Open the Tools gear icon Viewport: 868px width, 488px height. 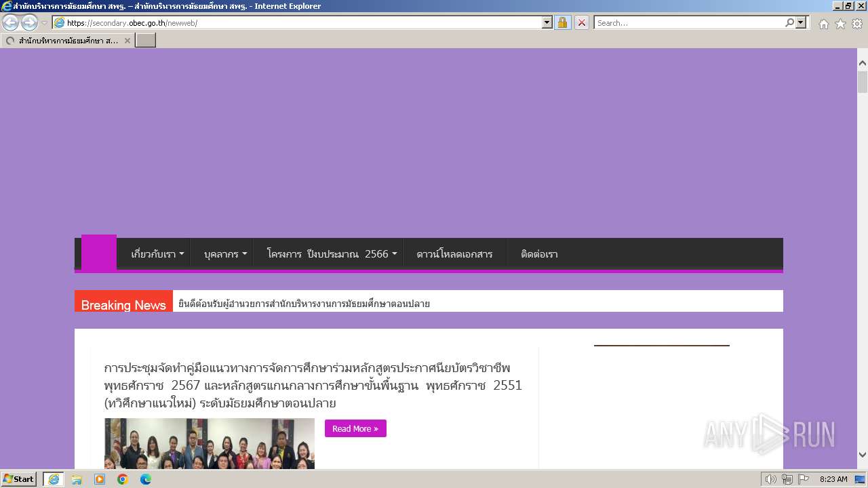pos(857,24)
